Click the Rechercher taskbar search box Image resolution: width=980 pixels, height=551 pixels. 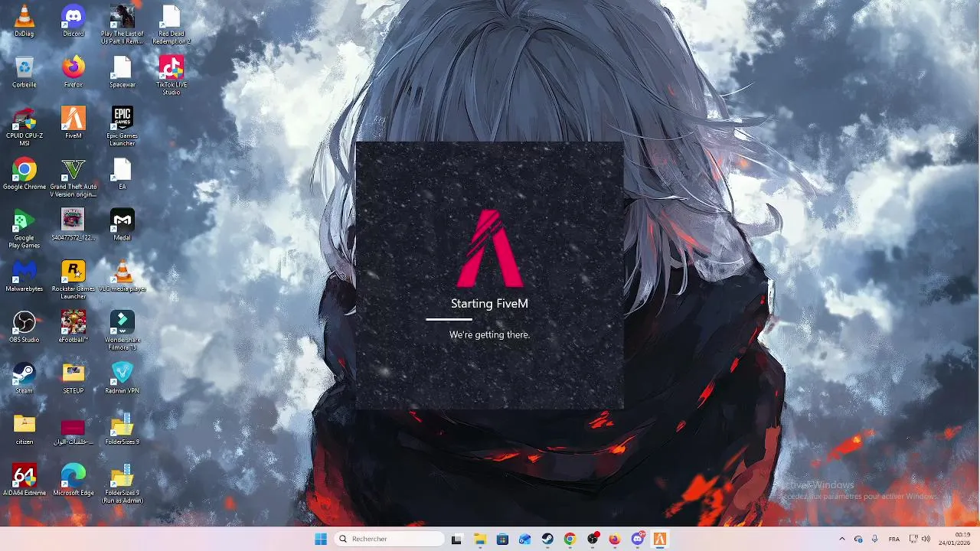tap(390, 539)
